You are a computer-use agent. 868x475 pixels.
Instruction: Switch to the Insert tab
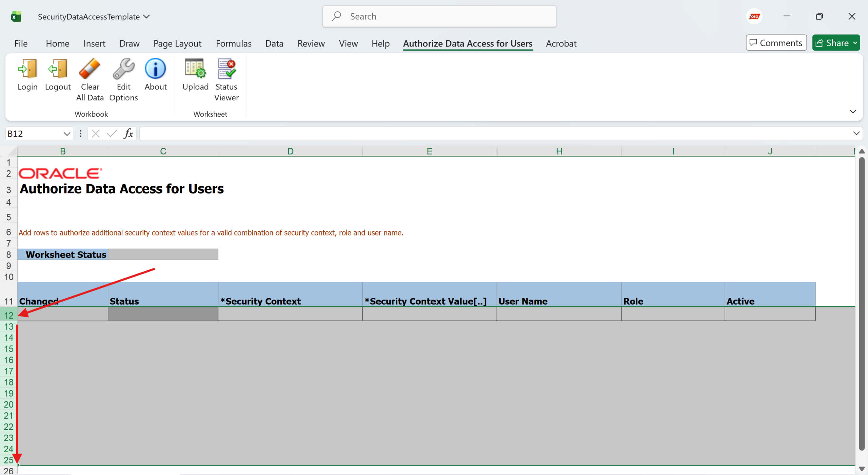94,43
